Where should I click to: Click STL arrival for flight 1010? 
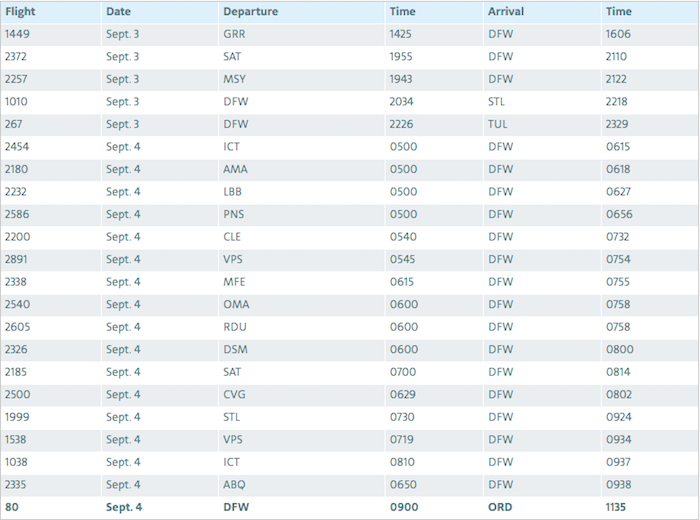point(496,102)
